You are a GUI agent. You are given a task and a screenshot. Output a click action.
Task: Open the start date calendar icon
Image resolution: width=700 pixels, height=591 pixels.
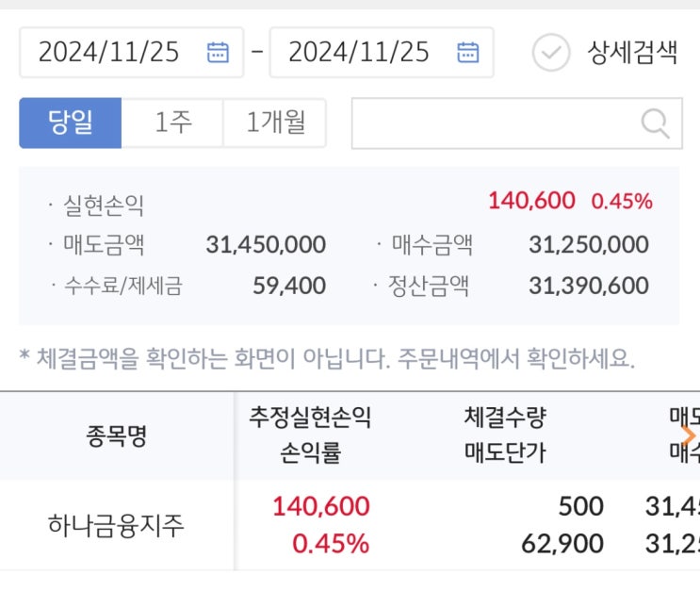point(218,52)
